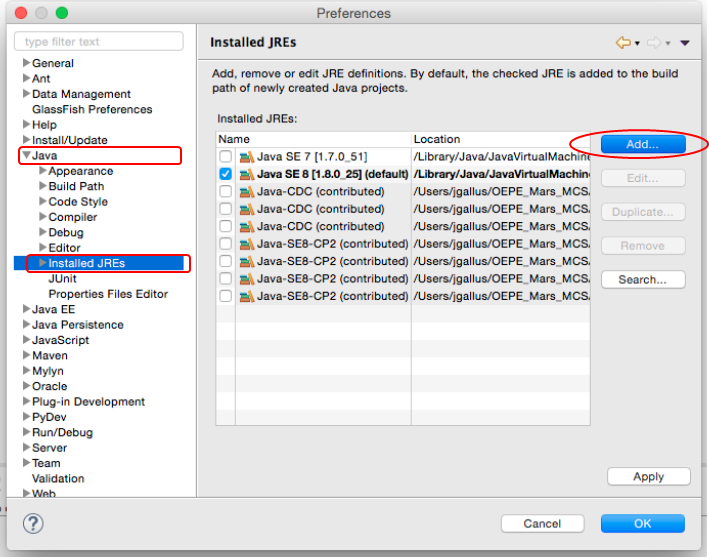This screenshot has height=558, width=709.
Task: Click the Location column header
Action: pyautogui.click(x=501, y=139)
